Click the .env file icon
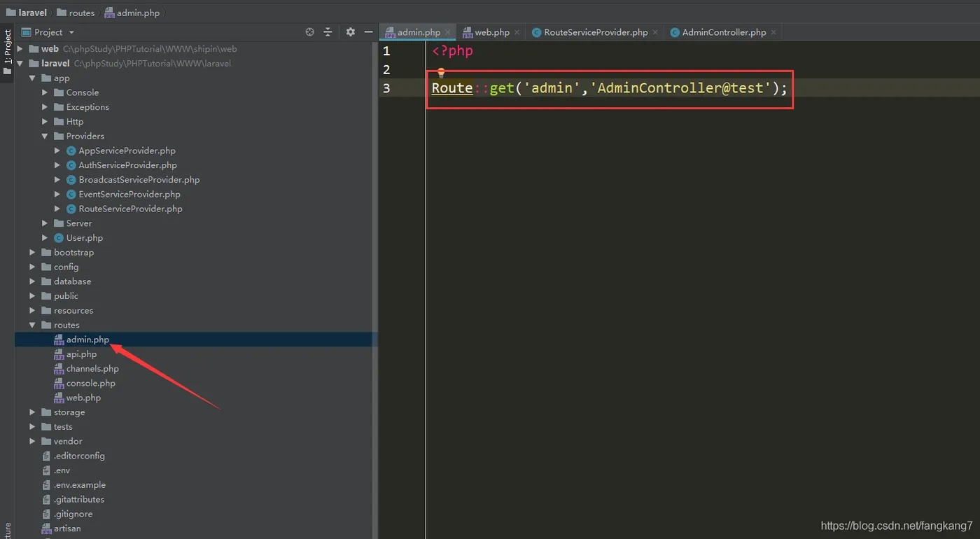 coord(47,470)
